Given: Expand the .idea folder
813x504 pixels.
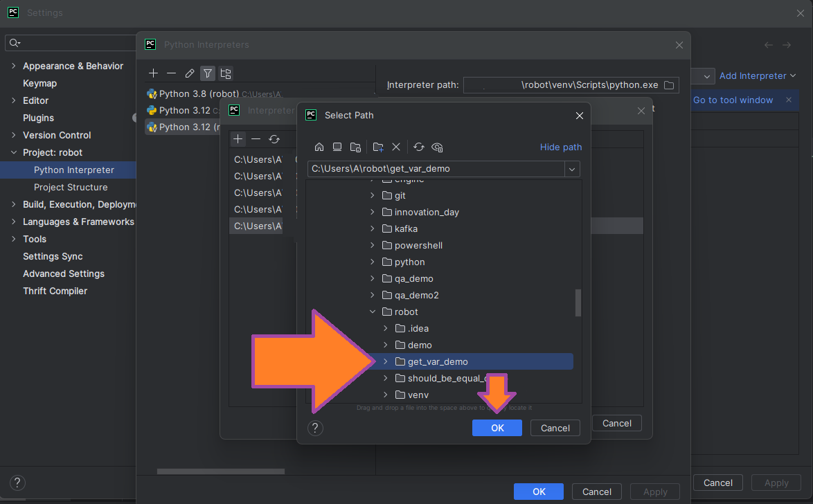Looking at the screenshot, I should click(385, 328).
